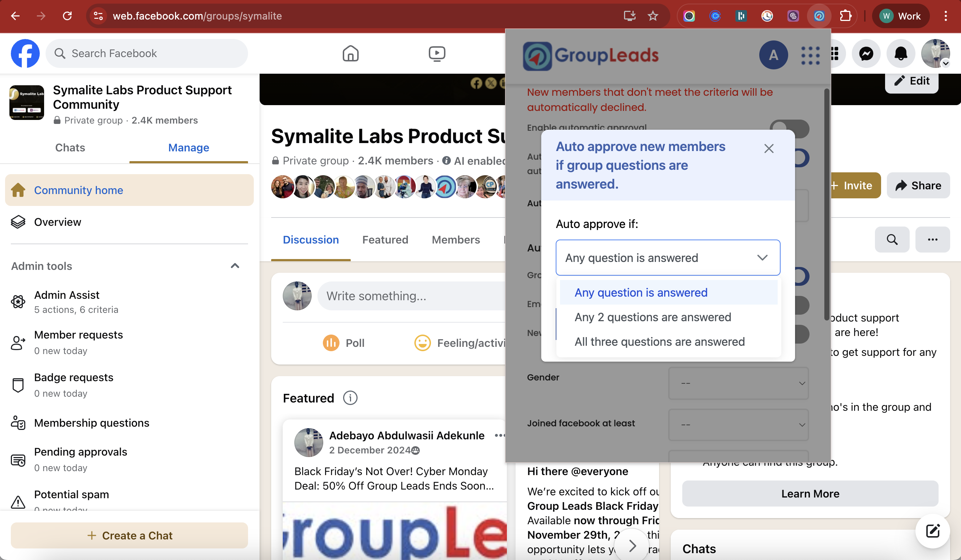Collapse Admin tools section
Image resolution: width=961 pixels, height=560 pixels.
click(235, 266)
